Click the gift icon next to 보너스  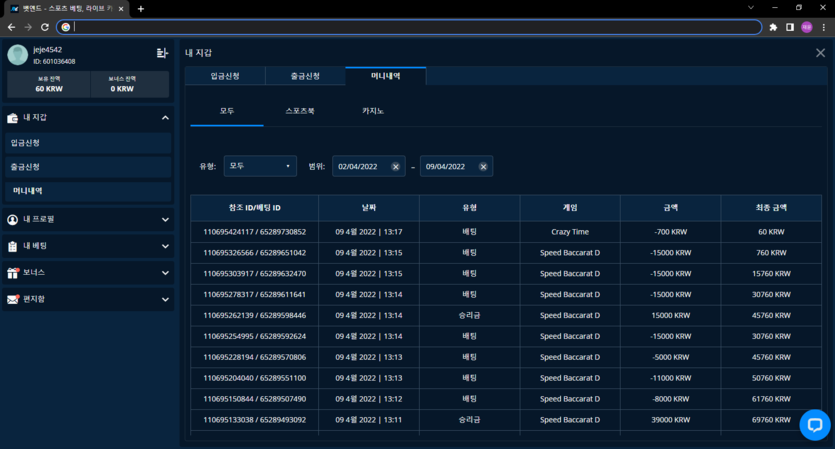tap(13, 273)
